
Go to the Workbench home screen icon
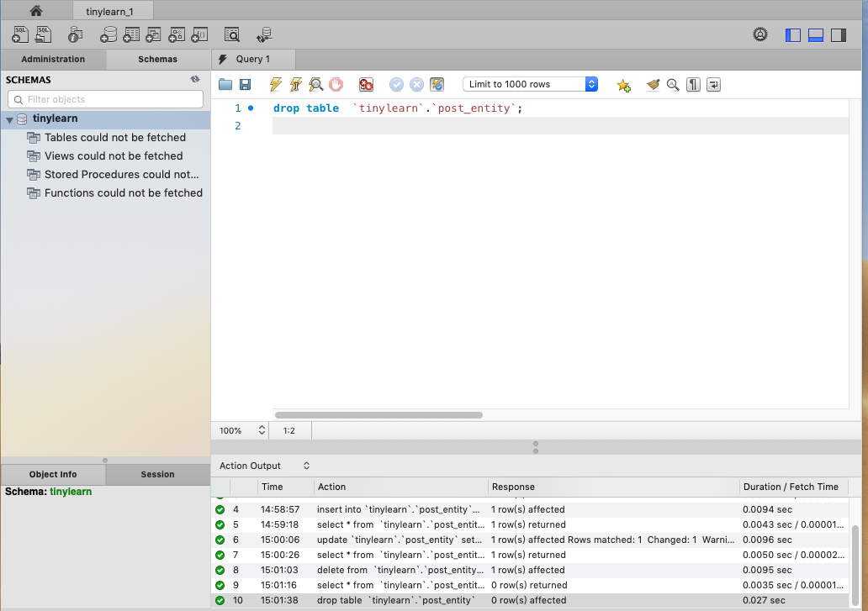click(36, 11)
